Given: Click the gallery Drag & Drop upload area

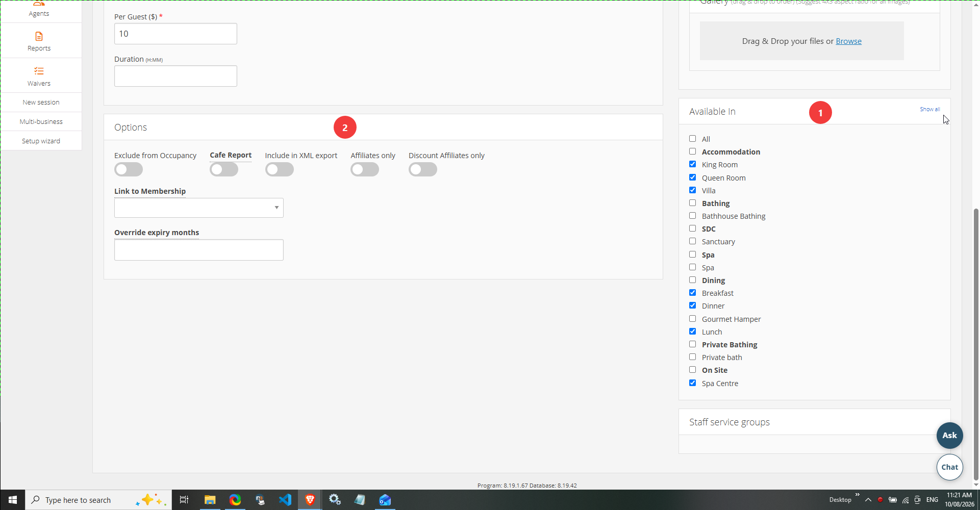Looking at the screenshot, I should (801, 41).
